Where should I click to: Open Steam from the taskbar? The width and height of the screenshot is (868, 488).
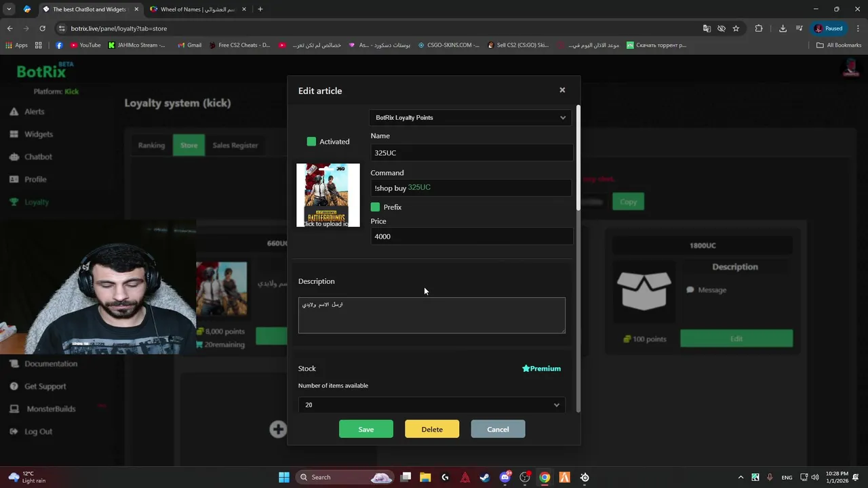pyautogui.click(x=485, y=477)
